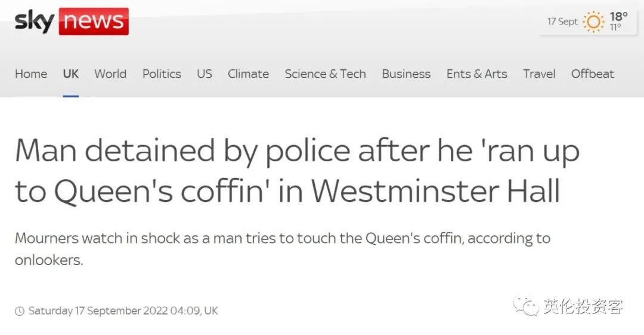Viewport: 644px width, 335px height.
Task: Click the clock icon beside publish date
Action: pyautogui.click(x=19, y=311)
